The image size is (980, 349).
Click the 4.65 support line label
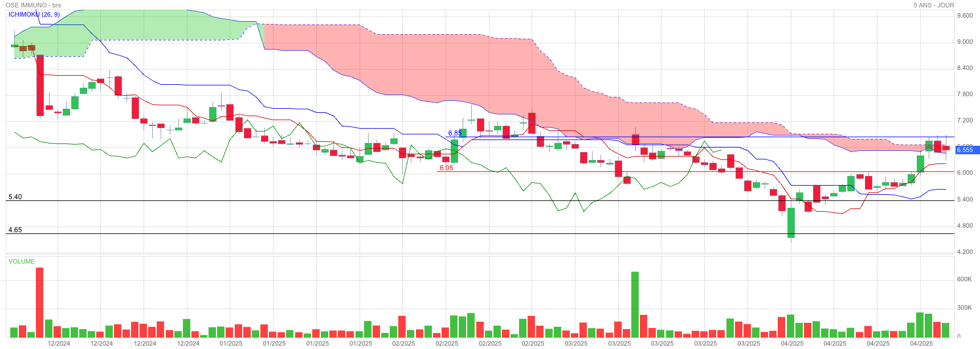[x=15, y=230]
